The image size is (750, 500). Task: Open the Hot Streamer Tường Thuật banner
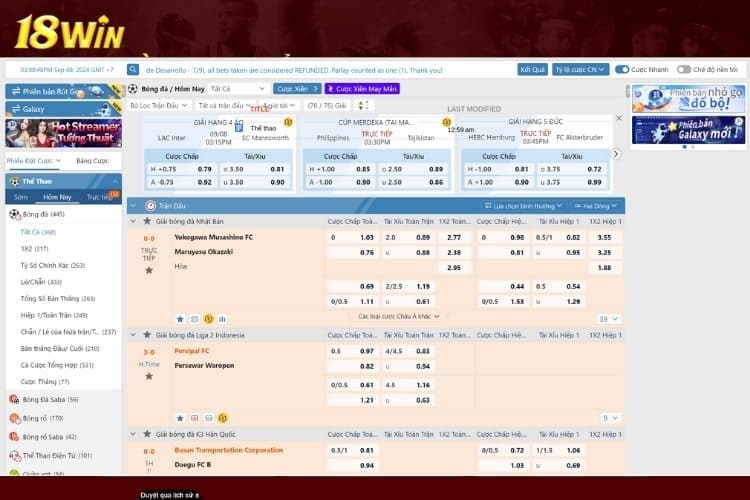(63, 133)
